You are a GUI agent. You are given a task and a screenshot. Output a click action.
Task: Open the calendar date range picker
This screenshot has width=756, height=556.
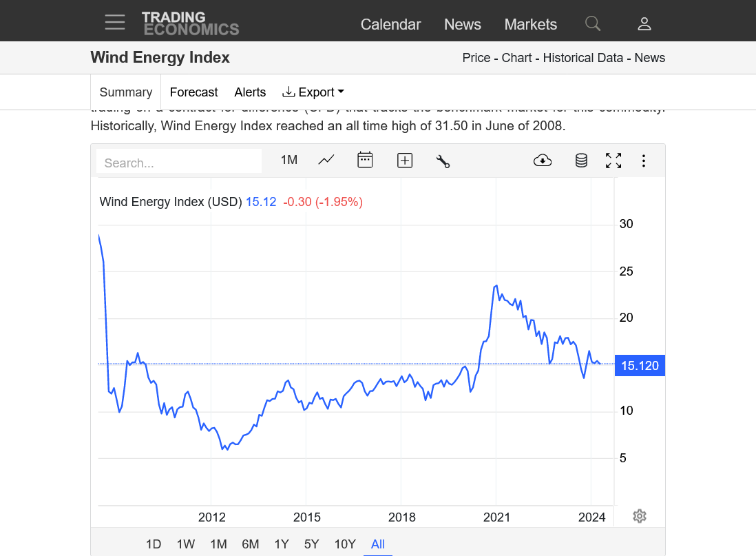click(365, 161)
